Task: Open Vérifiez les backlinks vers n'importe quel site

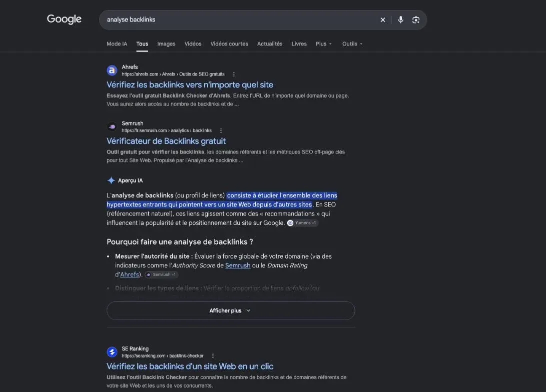Action: [x=190, y=85]
